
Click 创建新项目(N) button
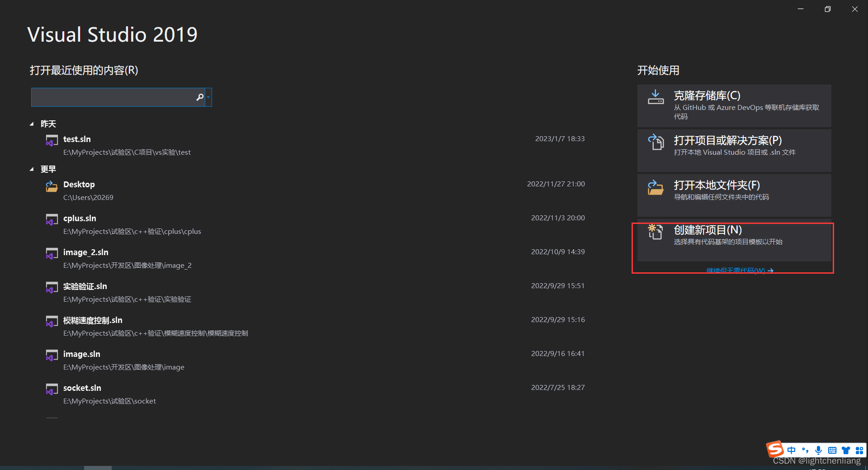[x=734, y=240]
